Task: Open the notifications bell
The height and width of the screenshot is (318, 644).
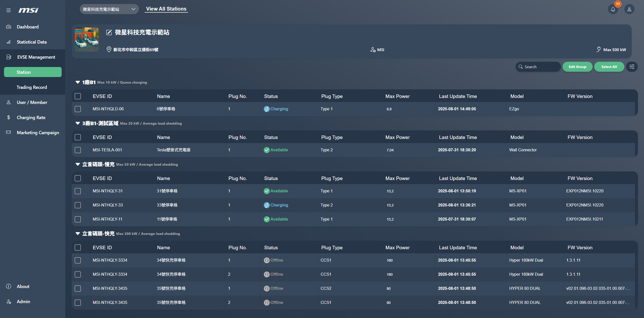Action: point(613,9)
